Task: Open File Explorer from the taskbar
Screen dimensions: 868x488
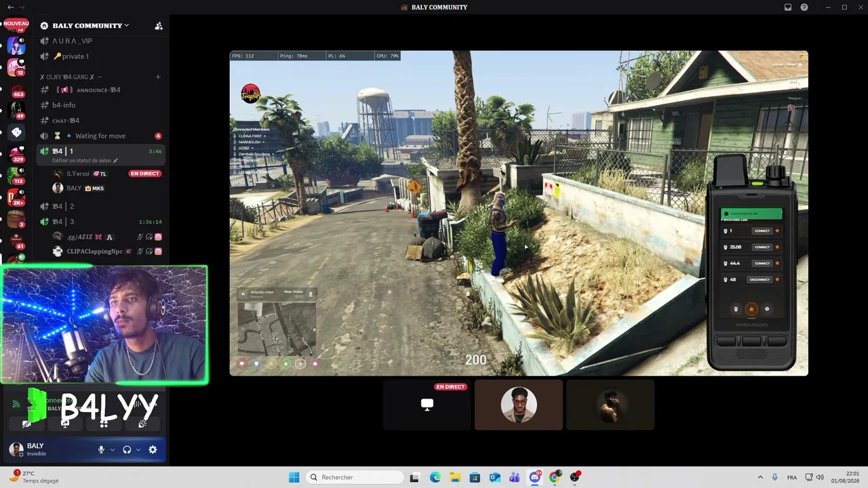Action: tap(455, 477)
